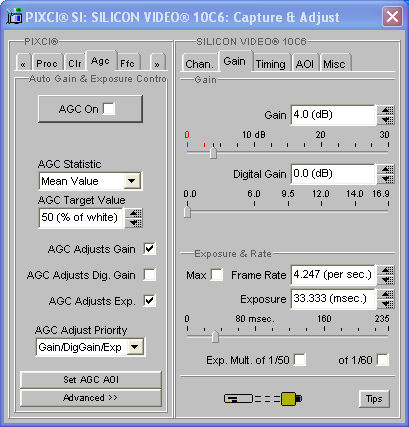Click the Set AGC AOI button
This screenshot has width=409, height=427.
tap(91, 380)
